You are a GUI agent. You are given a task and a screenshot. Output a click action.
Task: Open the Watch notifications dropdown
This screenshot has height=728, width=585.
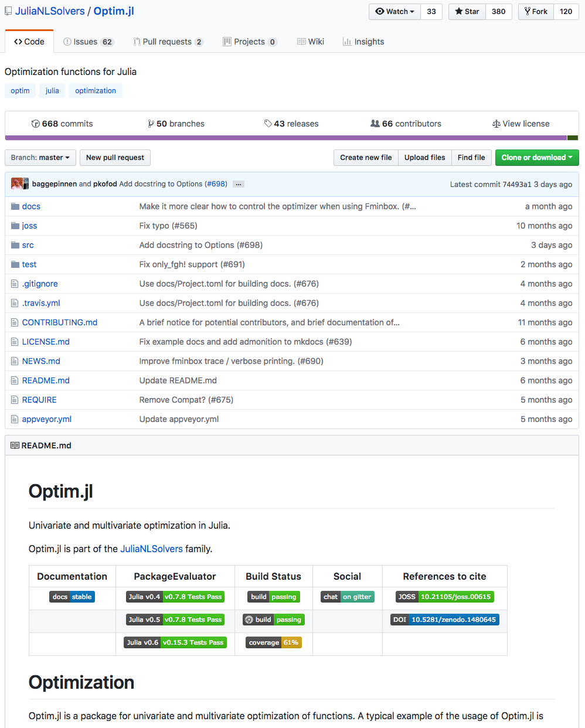[x=394, y=12]
